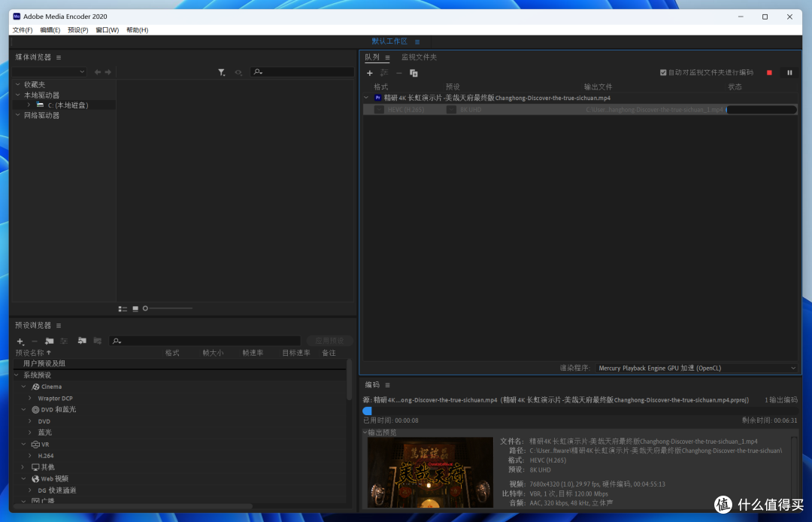Click the preset browser search field
Image resolution: width=812 pixels, height=522 pixels.
pos(205,341)
